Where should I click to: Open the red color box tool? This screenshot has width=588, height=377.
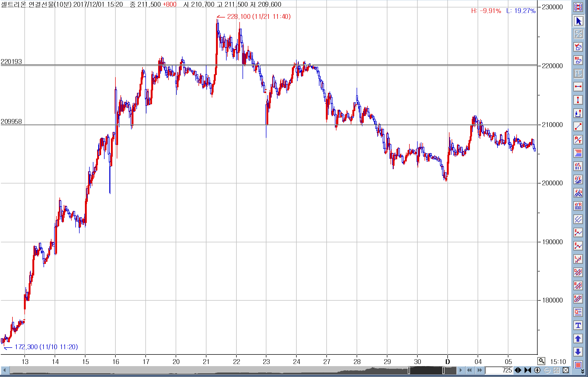click(578, 365)
